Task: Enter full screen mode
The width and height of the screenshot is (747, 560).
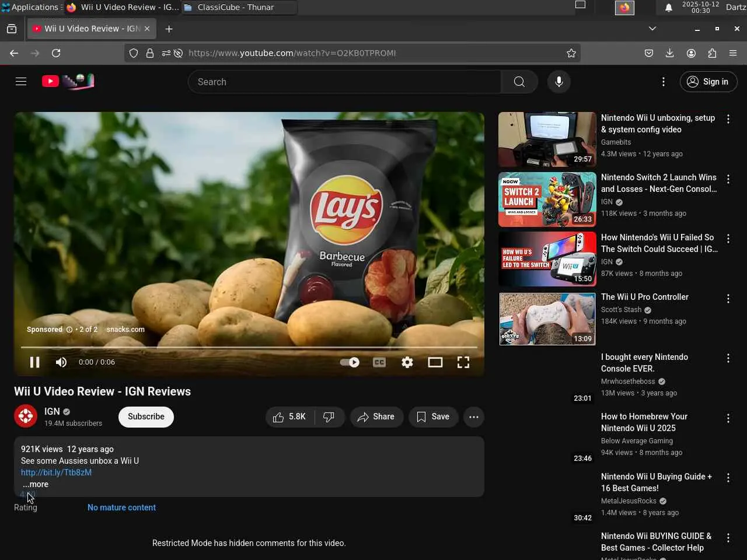Action: pyautogui.click(x=463, y=362)
